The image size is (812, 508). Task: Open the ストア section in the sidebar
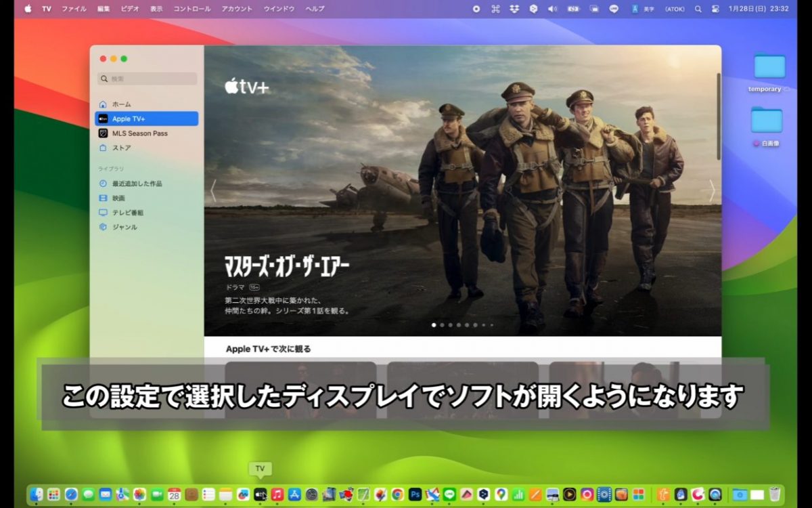click(x=147, y=148)
